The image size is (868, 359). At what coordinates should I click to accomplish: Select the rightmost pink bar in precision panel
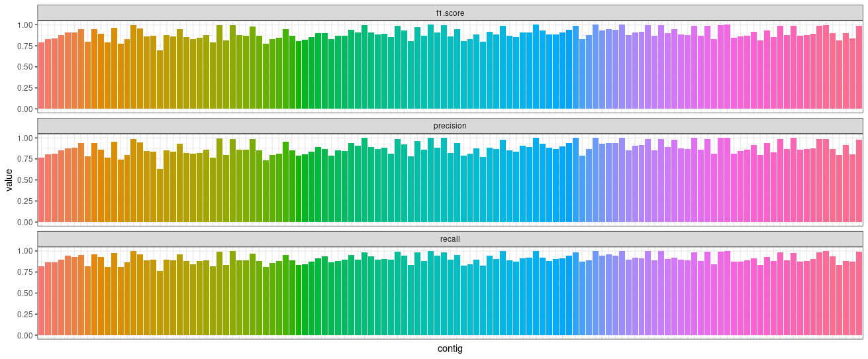[x=859, y=181]
